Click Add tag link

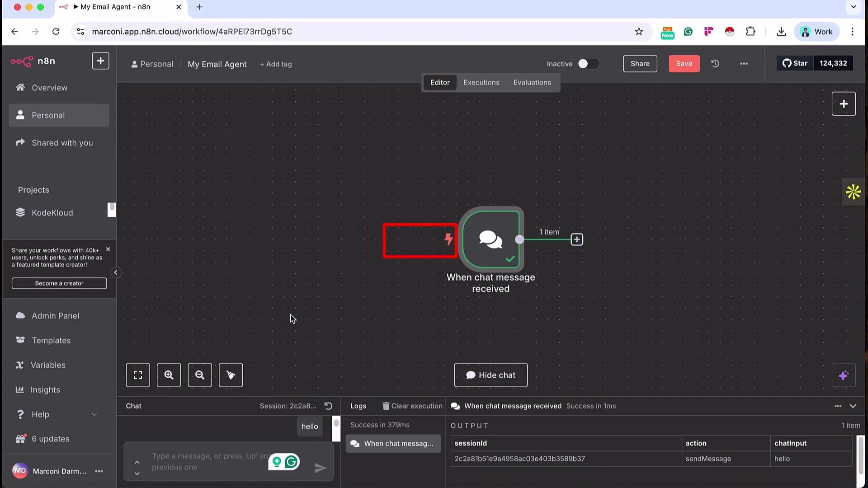276,64
